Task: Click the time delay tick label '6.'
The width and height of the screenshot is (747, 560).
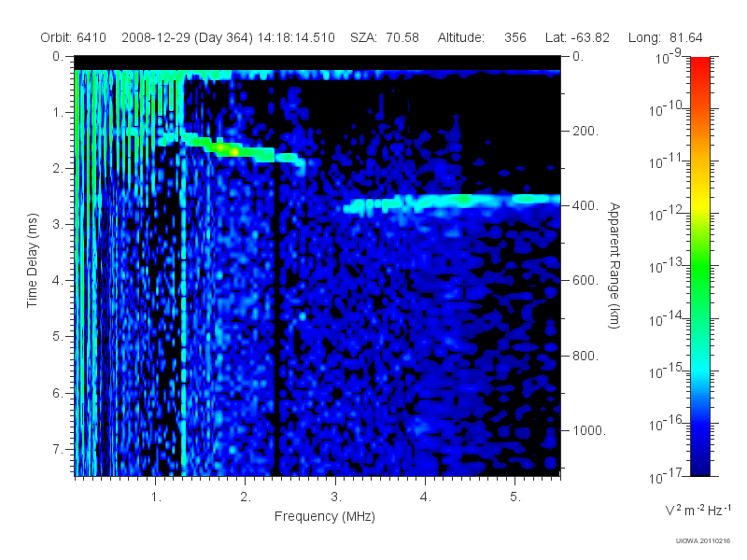Action: [x=58, y=393]
